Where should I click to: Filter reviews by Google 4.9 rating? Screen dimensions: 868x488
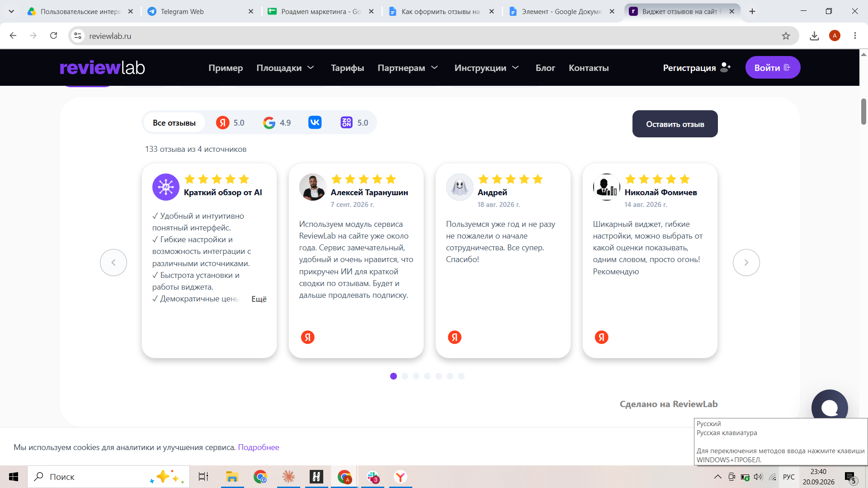click(277, 123)
